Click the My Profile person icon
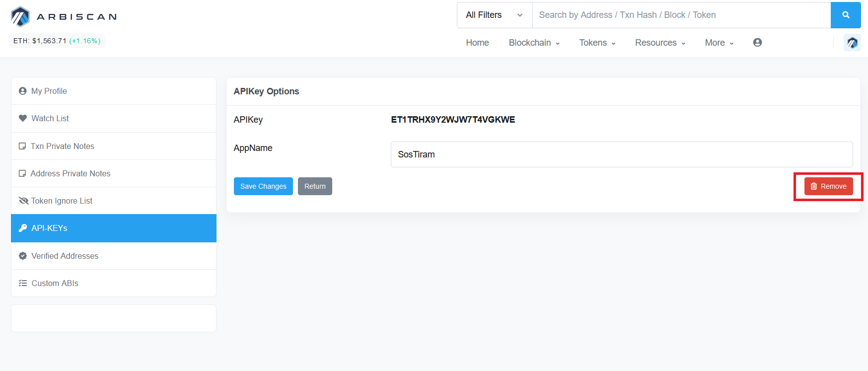Image resolution: width=868 pixels, height=371 pixels. (22, 91)
